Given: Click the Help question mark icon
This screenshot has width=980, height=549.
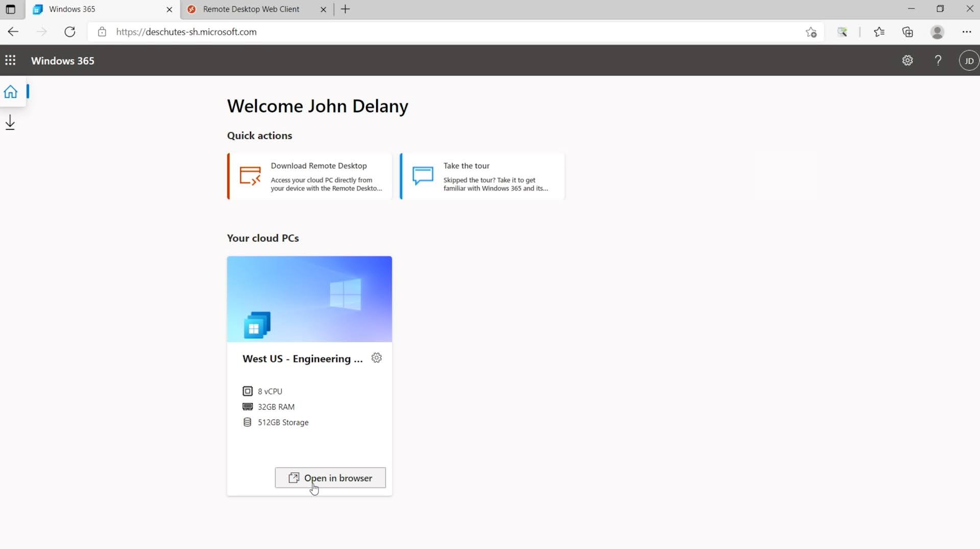Looking at the screenshot, I should pos(938,61).
